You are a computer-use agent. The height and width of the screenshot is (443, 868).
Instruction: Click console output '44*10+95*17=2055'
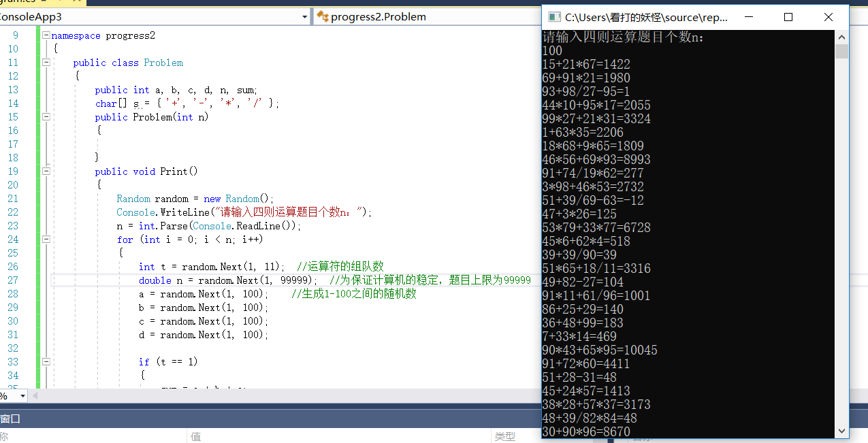596,105
